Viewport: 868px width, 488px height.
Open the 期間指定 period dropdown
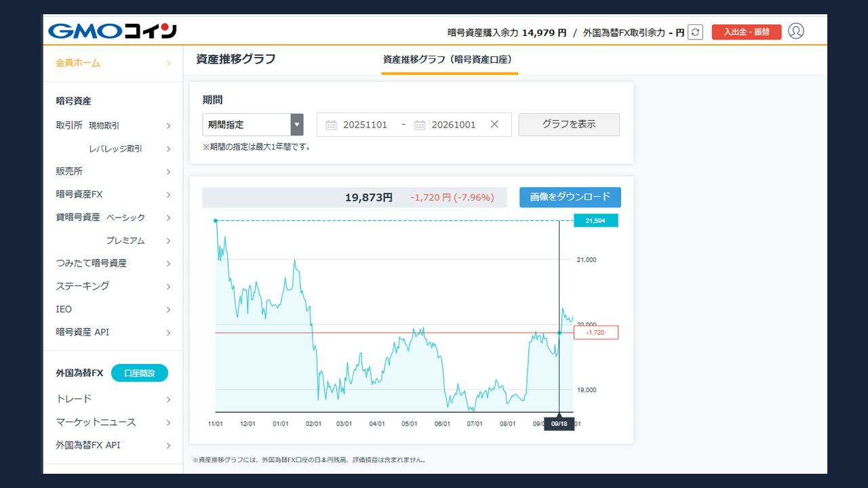click(253, 125)
